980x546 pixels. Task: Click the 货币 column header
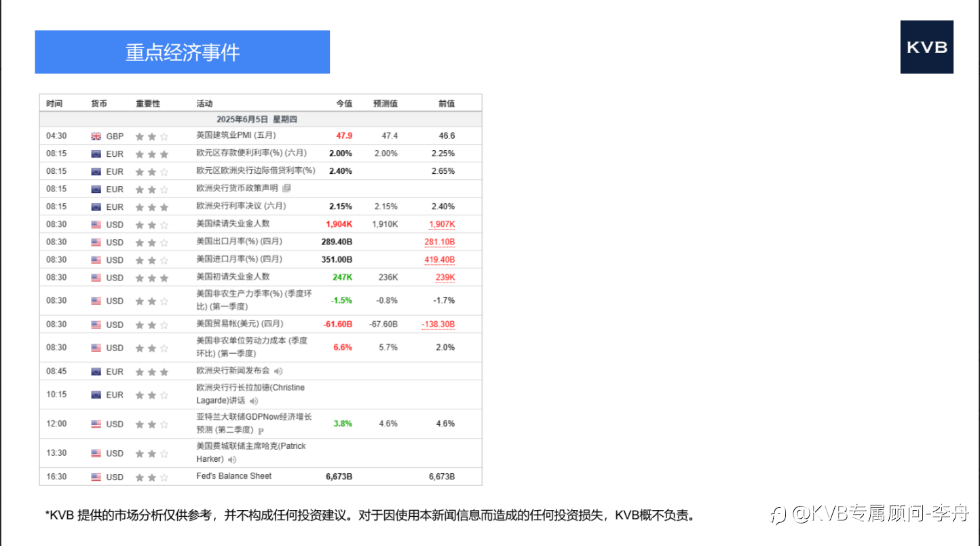coord(99,103)
